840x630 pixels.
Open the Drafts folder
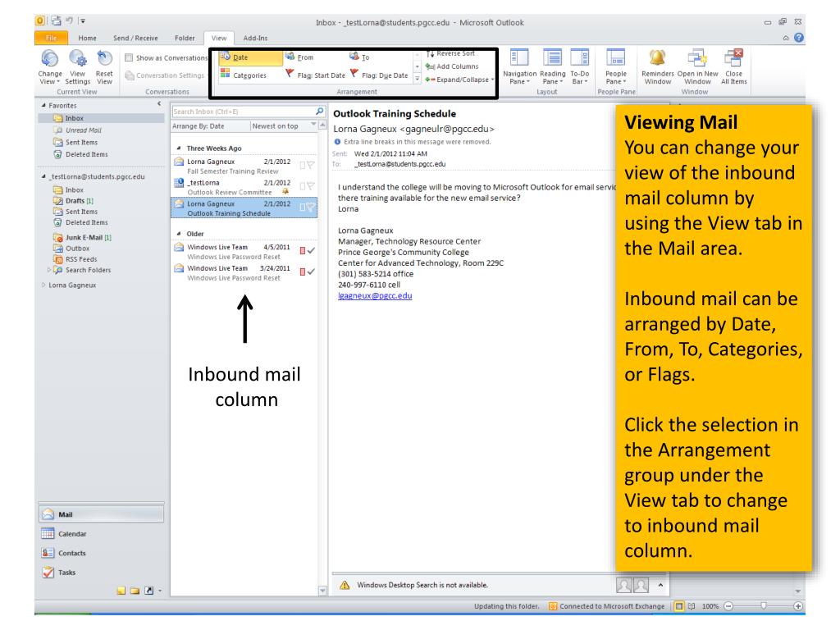[75, 201]
